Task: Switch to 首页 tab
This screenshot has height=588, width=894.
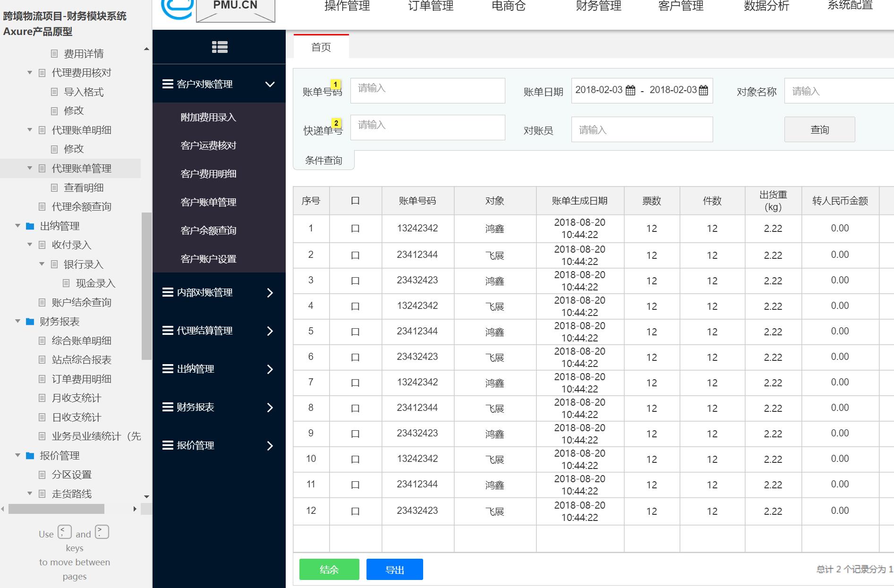Action: pyautogui.click(x=321, y=47)
